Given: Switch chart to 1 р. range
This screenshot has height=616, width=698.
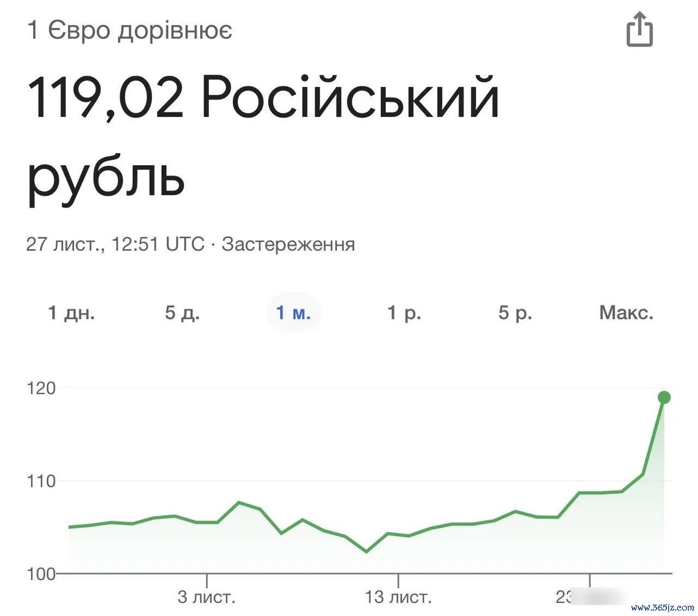Looking at the screenshot, I should (x=404, y=313).
